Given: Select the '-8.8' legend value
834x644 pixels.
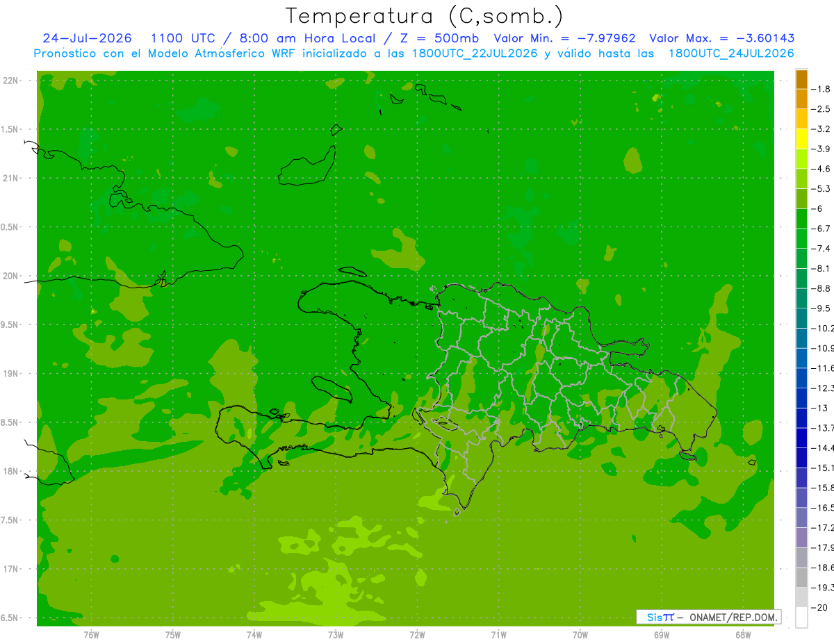Looking at the screenshot, I should [821, 288].
